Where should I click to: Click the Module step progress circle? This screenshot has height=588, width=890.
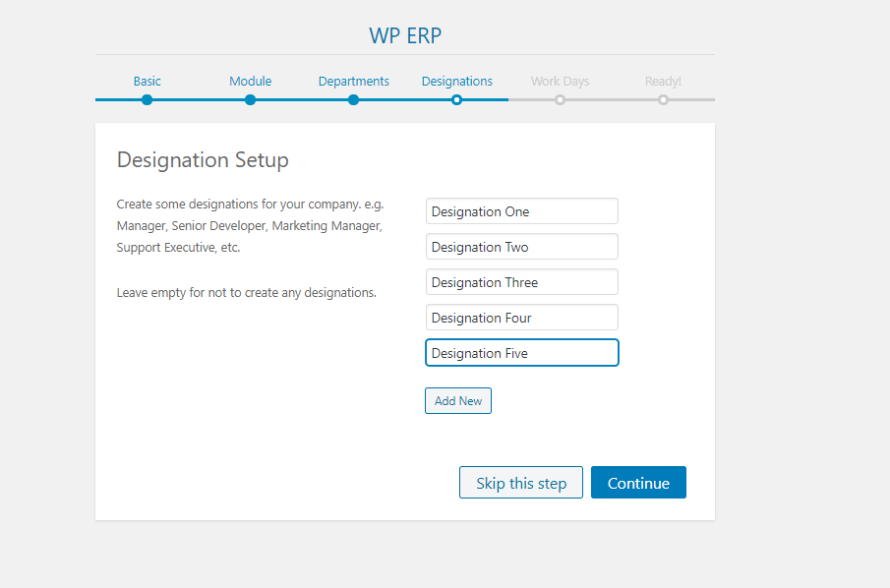(x=250, y=99)
